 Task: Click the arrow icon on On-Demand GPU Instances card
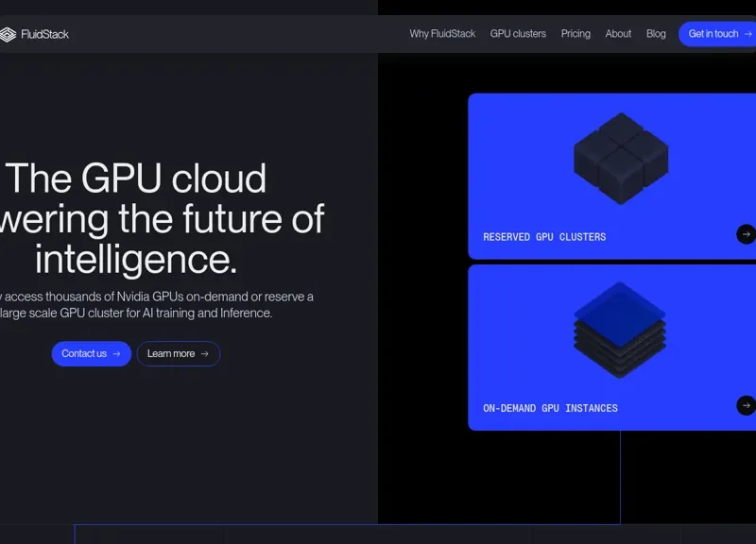coord(746,406)
